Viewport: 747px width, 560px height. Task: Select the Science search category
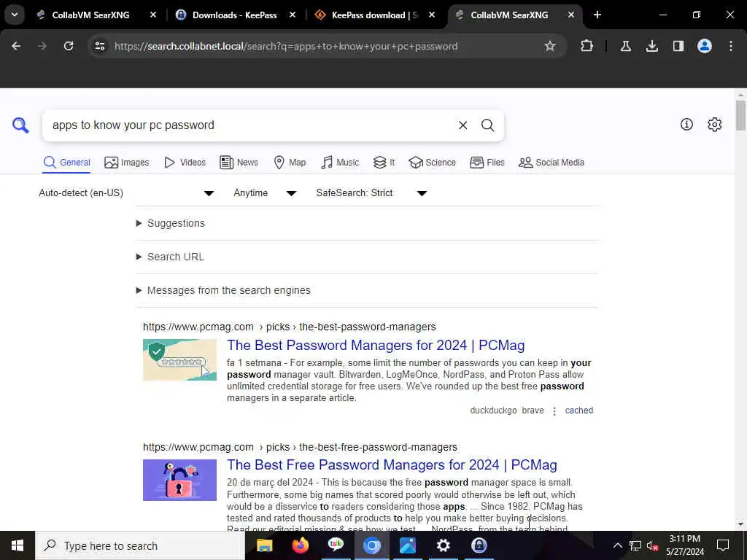click(432, 163)
